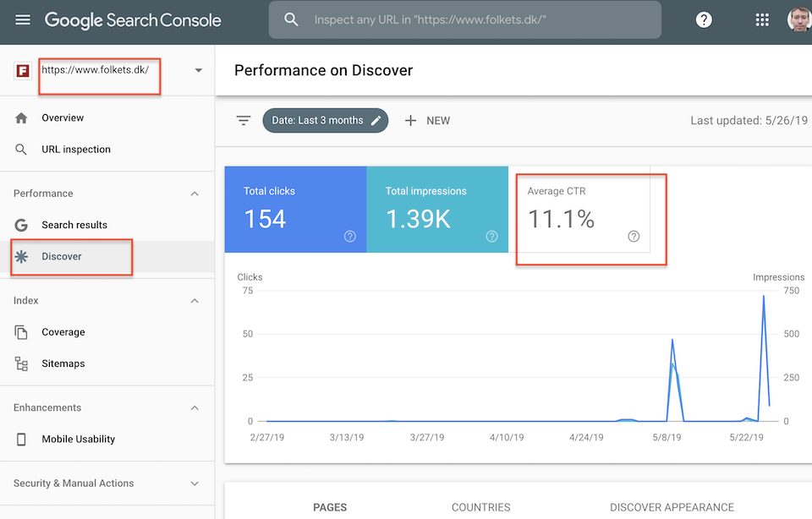The height and width of the screenshot is (519, 812).
Task: Click the 4/10/19 date axis label
Action: (x=507, y=438)
